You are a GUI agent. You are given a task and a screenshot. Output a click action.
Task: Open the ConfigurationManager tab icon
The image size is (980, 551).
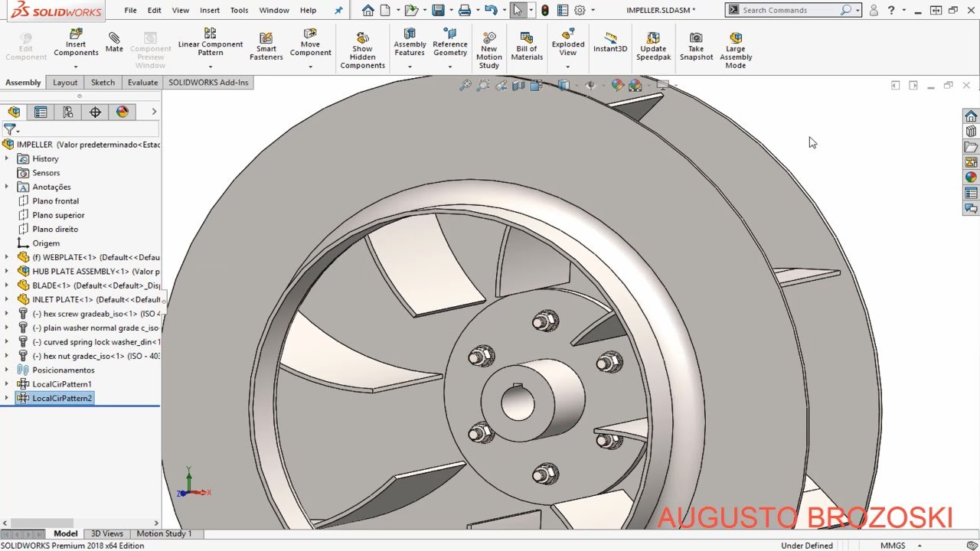tap(68, 112)
